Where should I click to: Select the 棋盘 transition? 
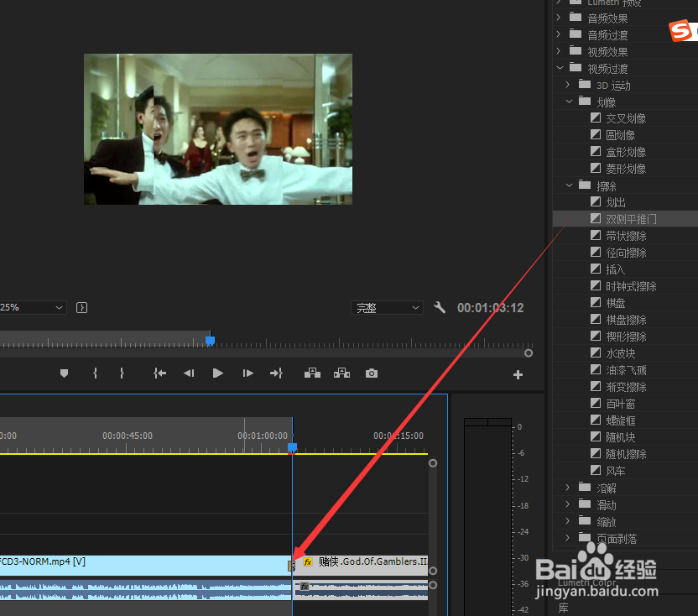pyautogui.click(x=616, y=303)
